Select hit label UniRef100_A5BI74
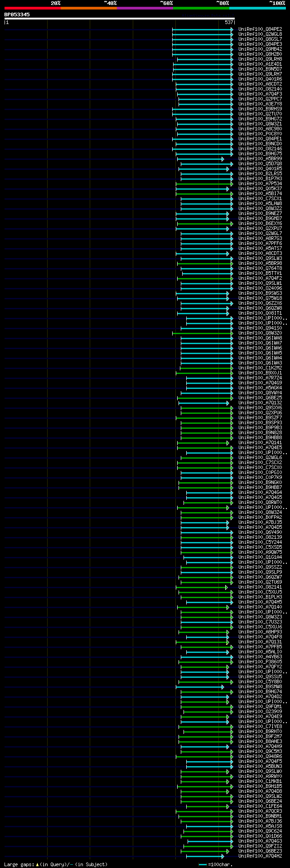The width and height of the screenshot is (290, 868). (x=260, y=193)
